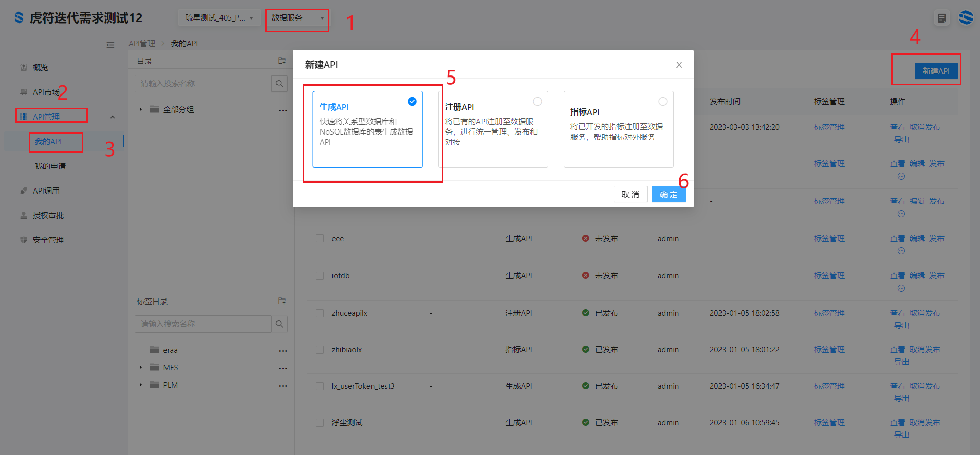This screenshot has height=455, width=980.
Task: Open the 数据服务 dropdown
Action: coord(297,18)
